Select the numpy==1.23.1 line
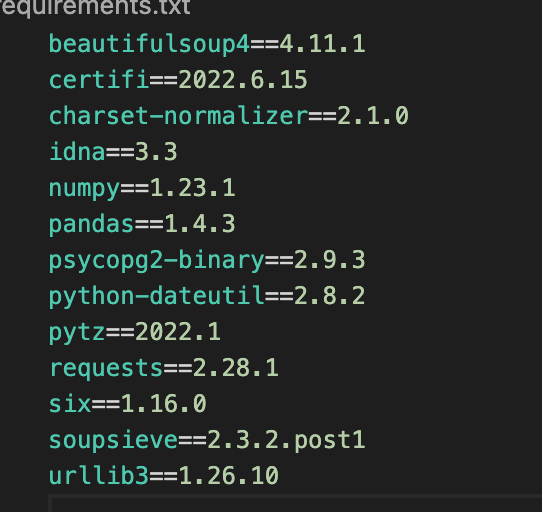 point(142,188)
